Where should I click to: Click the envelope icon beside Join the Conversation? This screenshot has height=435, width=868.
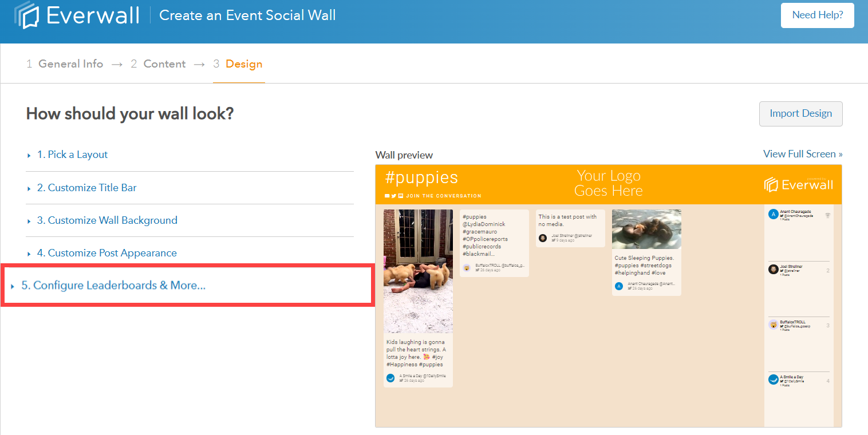coord(387,196)
